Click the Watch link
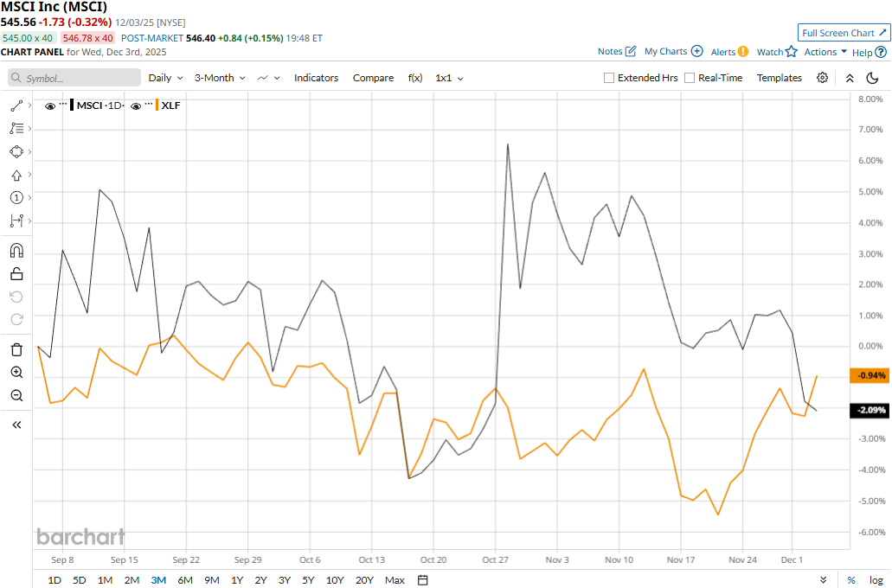 click(x=770, y=52)
